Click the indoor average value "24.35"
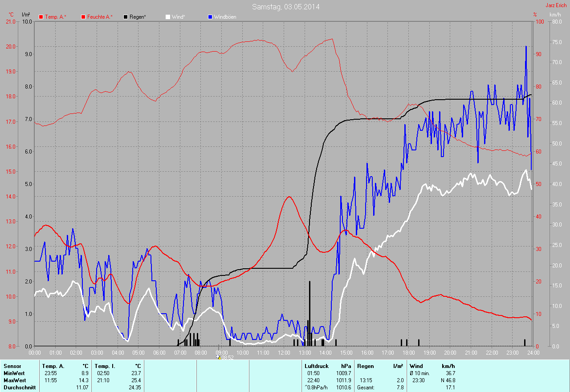This screenshot has height=392, width=570. (x=134, y=388)
